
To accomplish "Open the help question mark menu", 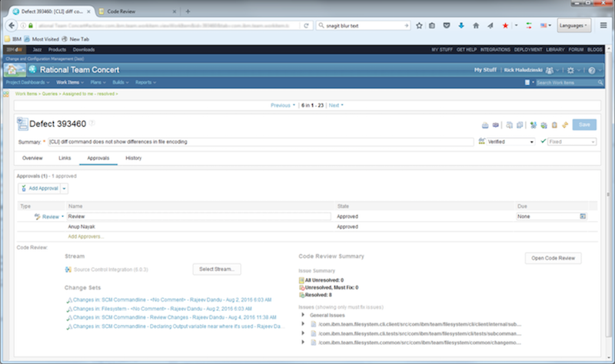I will pyautogui.click(x=592, y=70).
